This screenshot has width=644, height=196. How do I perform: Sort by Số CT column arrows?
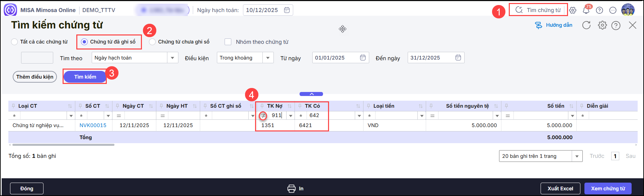click(107, 106)
